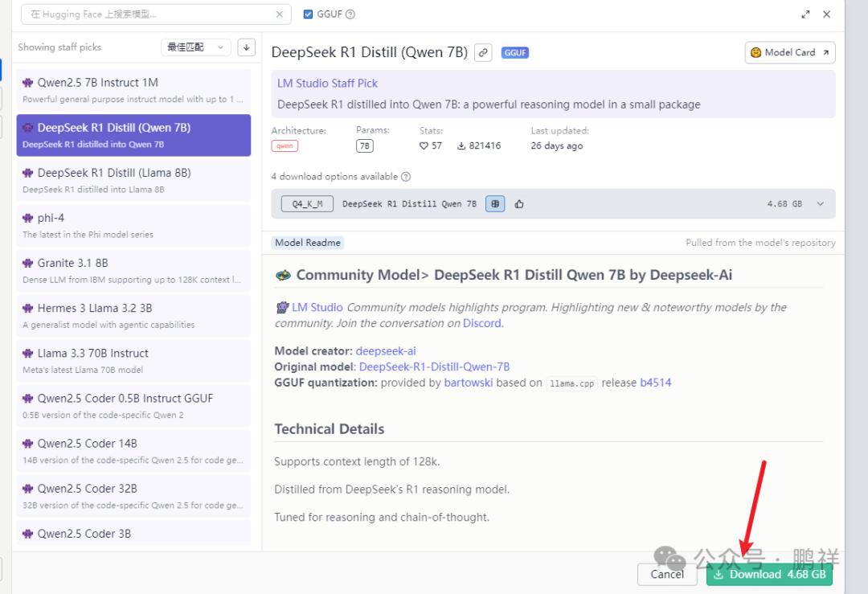Click the Cancel button
The image size is (868, 594).
(667, 574)
